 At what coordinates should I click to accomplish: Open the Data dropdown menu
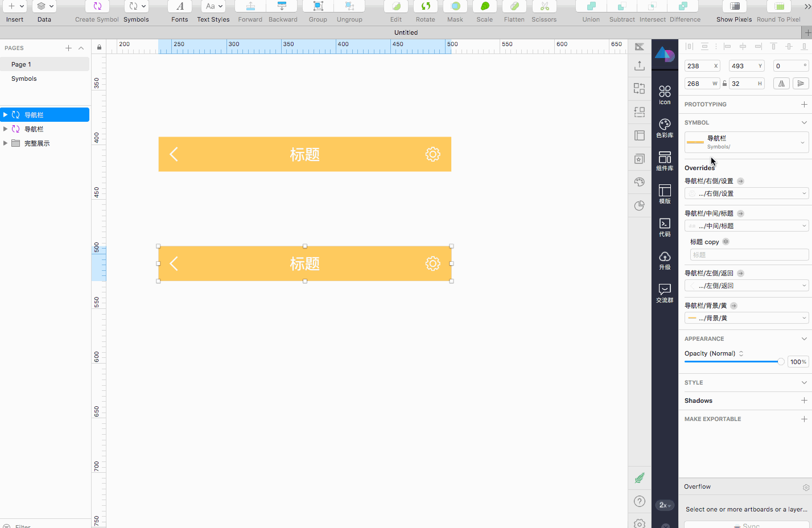44,6
